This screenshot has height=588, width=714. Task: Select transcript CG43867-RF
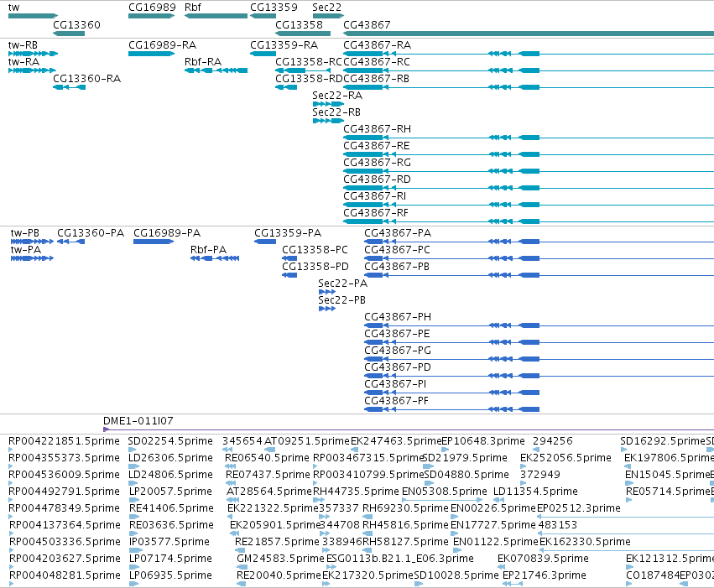376,213
